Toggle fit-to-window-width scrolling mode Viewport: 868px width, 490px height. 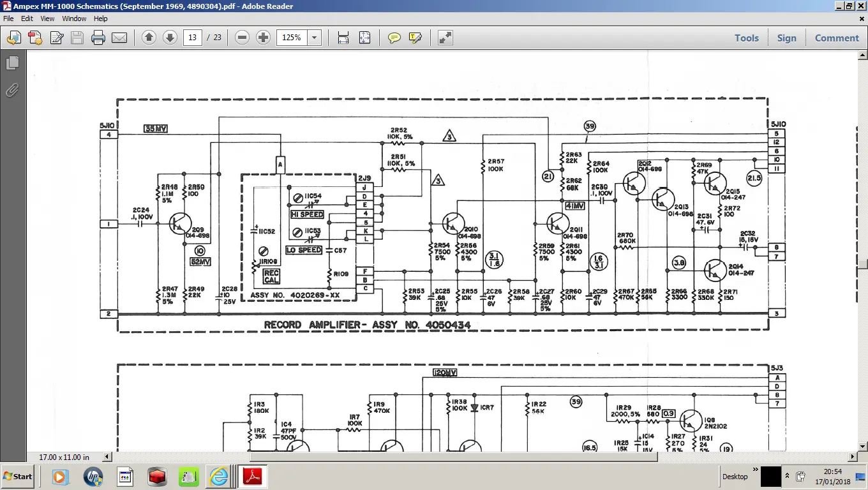pos(343,38)
